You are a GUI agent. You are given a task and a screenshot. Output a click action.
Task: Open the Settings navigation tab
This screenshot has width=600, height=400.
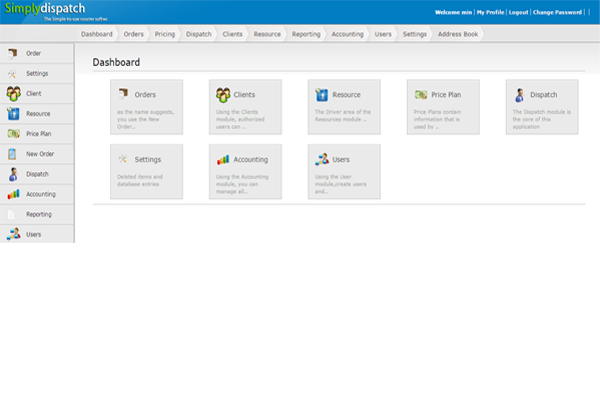pos(415,34)
